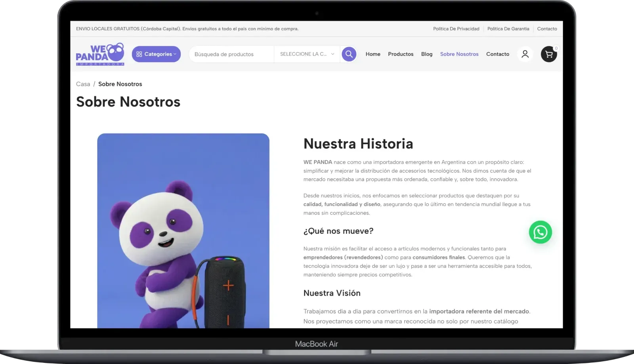This screenshot has height=364, width=634.
Task: Click the purple panda mascot image
Action: [183, 231]
